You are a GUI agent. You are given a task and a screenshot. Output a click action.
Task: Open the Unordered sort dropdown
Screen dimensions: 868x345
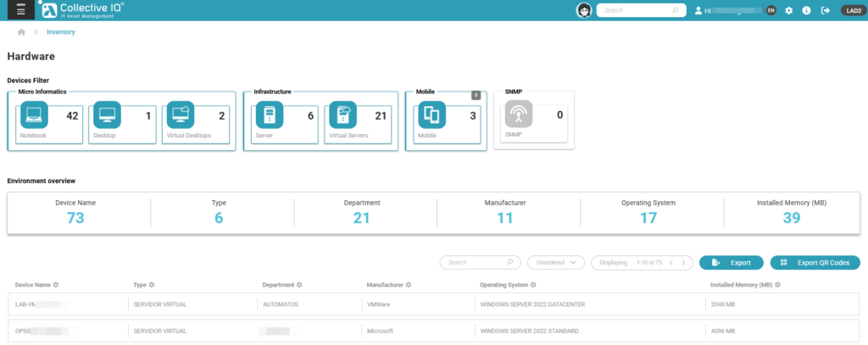pos(555,263)
